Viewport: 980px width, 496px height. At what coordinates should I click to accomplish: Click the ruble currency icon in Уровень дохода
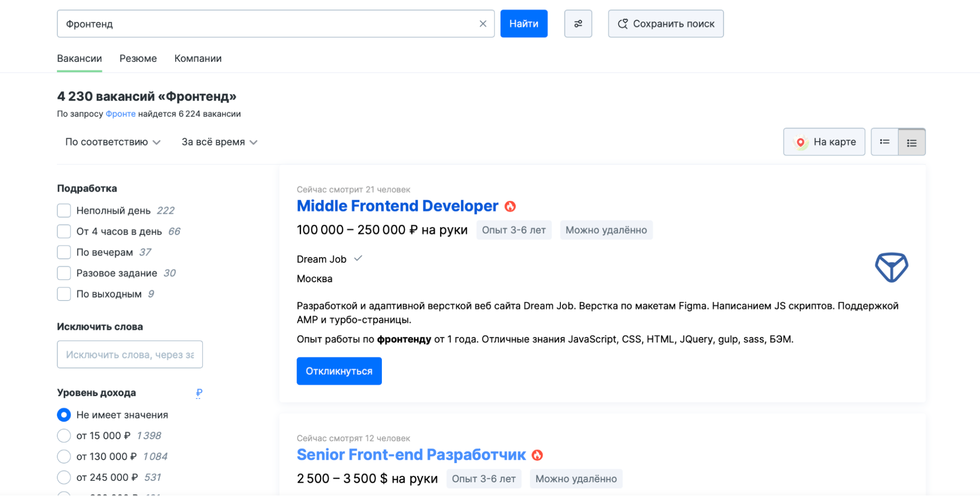point(199,393)
